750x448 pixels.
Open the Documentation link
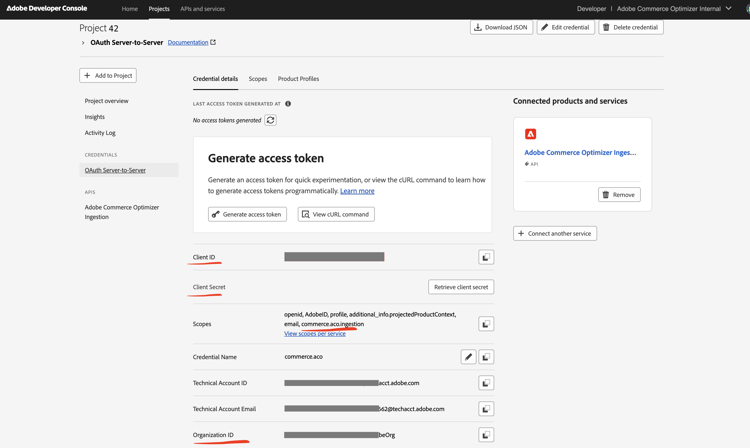[188, 43]
